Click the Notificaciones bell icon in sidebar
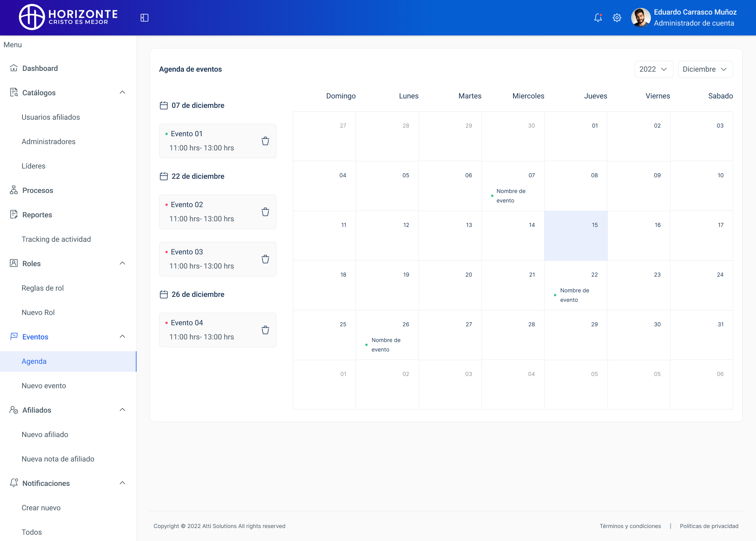The height and width of the screenshot is (541, 756). pyautogui.click(x=14, y=483)
